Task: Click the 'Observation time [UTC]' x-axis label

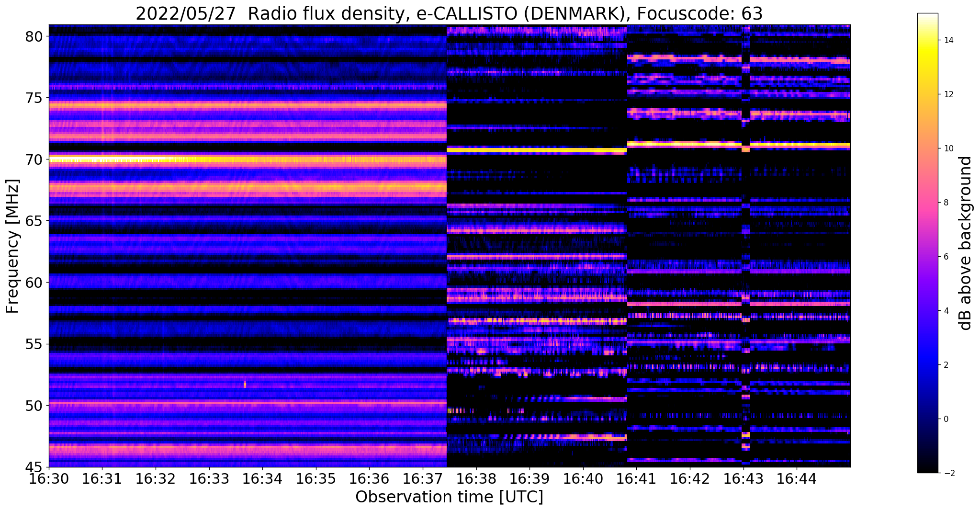Action: [x=449, y=497]
